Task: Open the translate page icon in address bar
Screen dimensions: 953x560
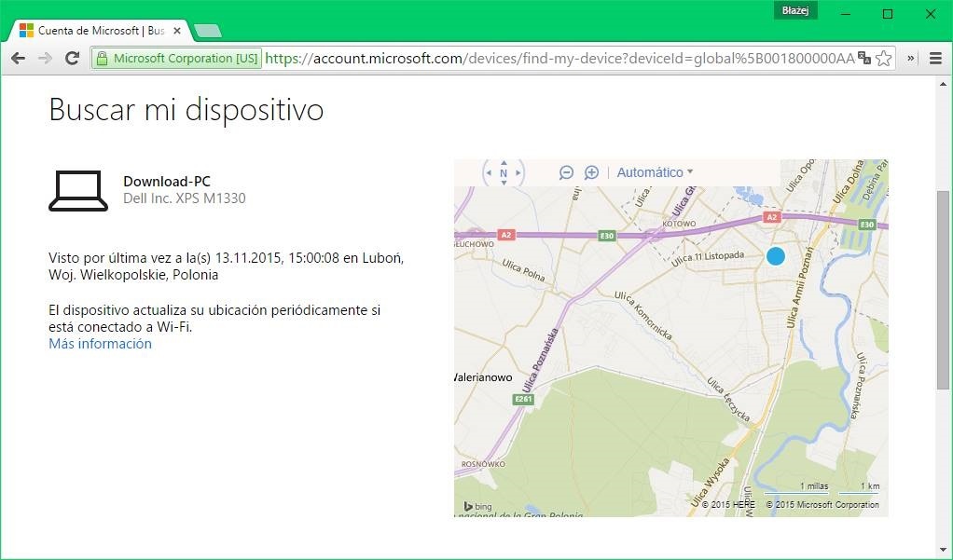Action: tap(863, 59)
